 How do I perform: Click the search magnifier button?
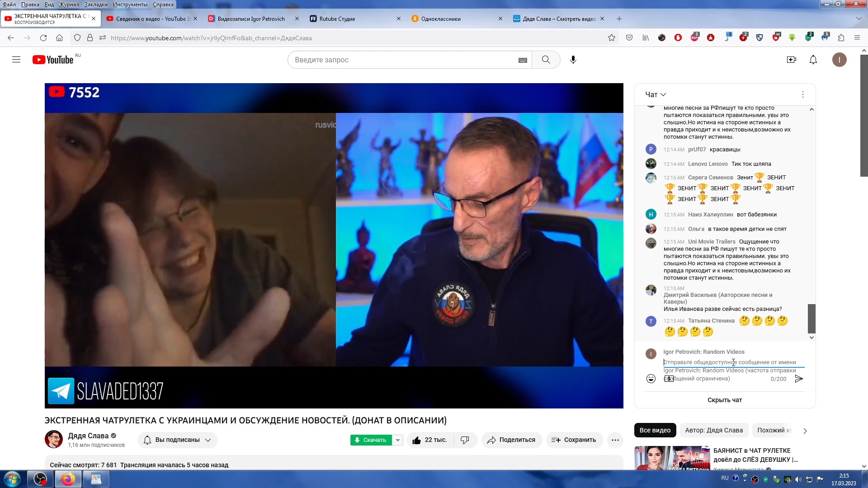546,60
